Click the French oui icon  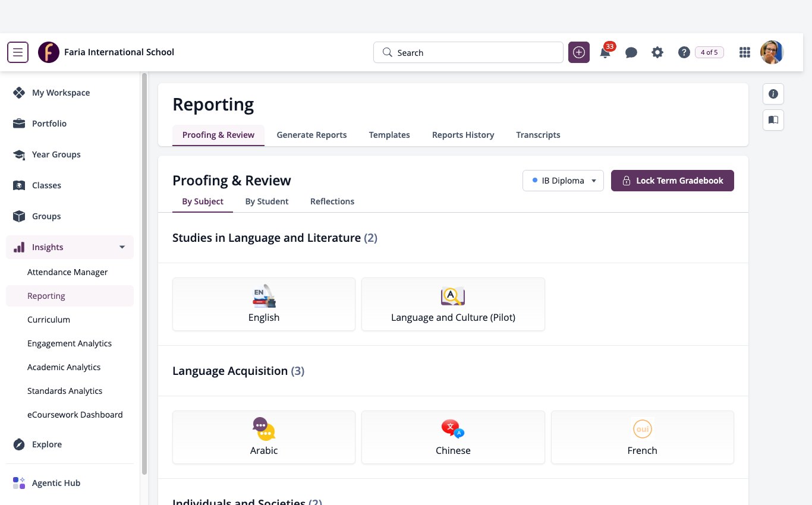point(643,429)
